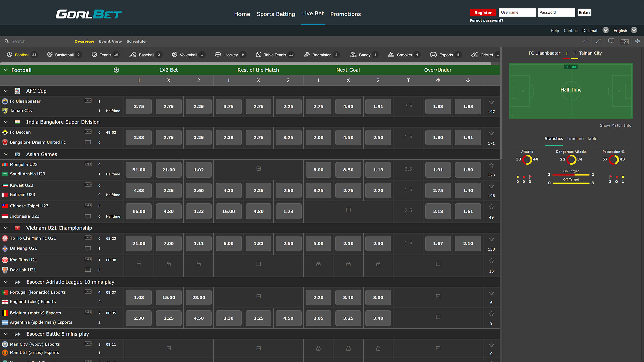Collapse the Football section

[x=6, y=70]
